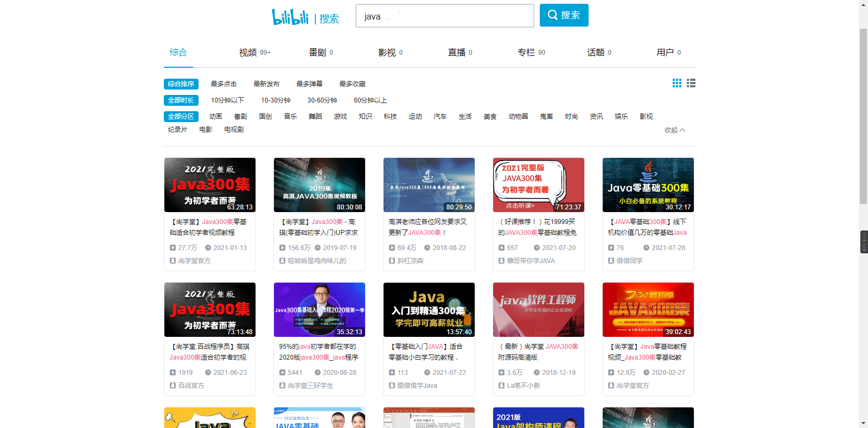This screenshot has width=868, height=428.
Task: Open thumbnail with duration 80:29:50
Action: 429,185
